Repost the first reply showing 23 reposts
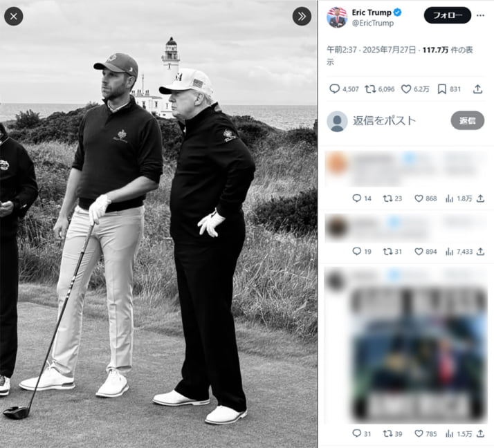This screenshot has height=448, width=494. click(x=387, y=198)
